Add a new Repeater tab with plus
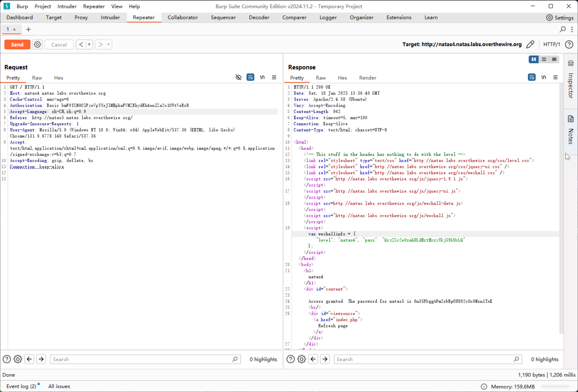The width and height of the screenshot is (578, 392). point(28,29)
